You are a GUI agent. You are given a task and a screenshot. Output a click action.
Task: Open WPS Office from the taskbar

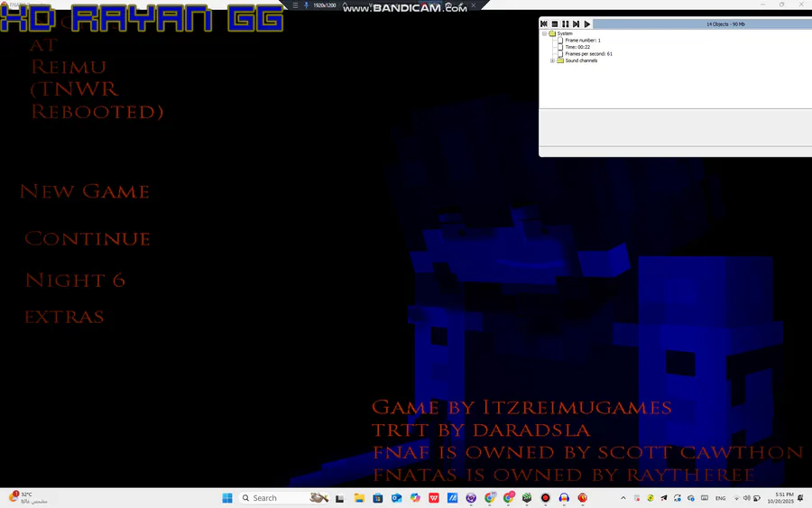click(x=434, y=498)
